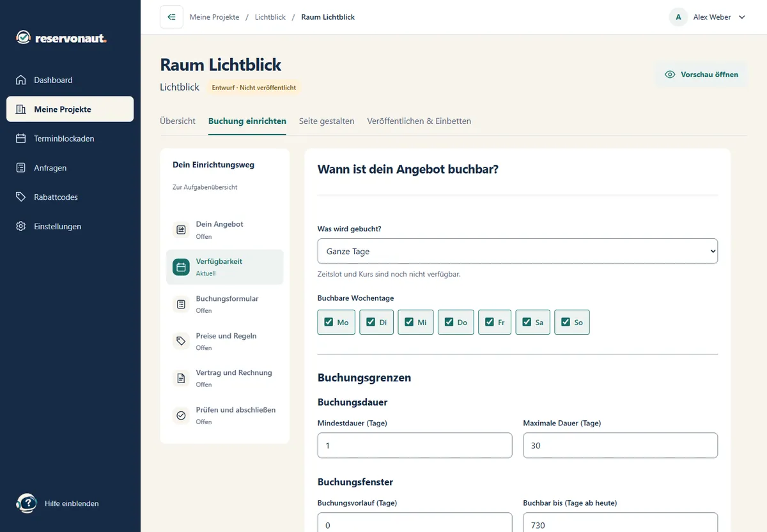767x532 pixels.
Task: Click the Anfragen list icon
Action: click(x=21, y=168)
